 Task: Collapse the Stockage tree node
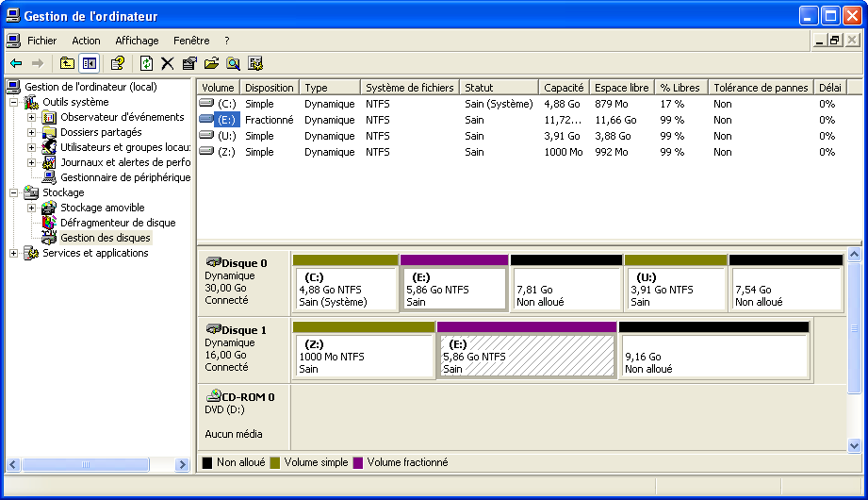(13, 192)
